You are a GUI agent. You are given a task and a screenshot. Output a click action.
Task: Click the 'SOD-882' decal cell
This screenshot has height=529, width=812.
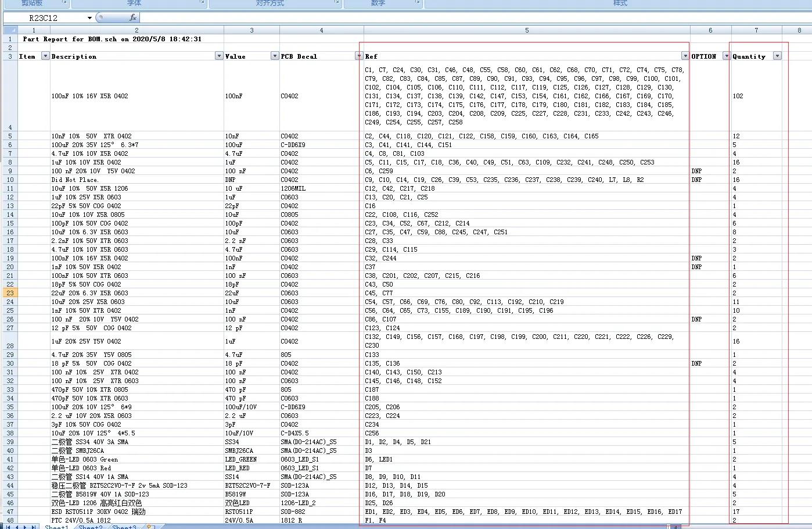tap(321, 512)
